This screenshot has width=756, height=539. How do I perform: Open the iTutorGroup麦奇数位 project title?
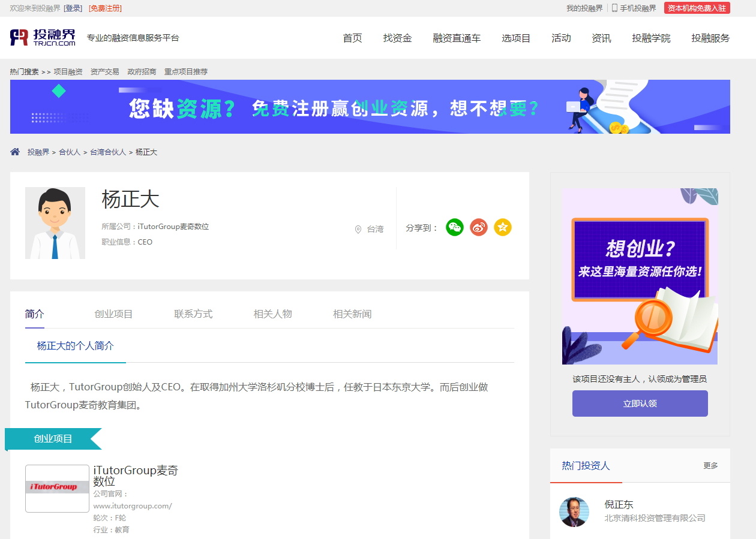(x=136, y=475)
